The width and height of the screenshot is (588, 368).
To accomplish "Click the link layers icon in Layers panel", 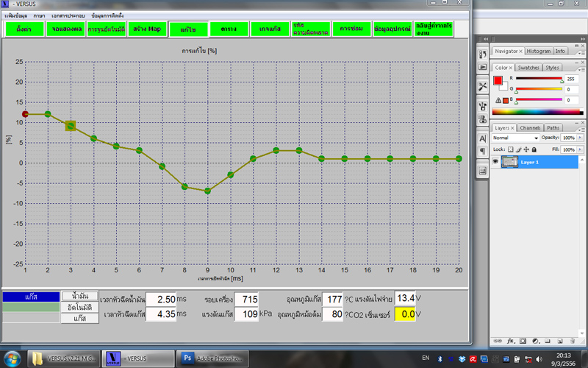I will click(498, 341).
